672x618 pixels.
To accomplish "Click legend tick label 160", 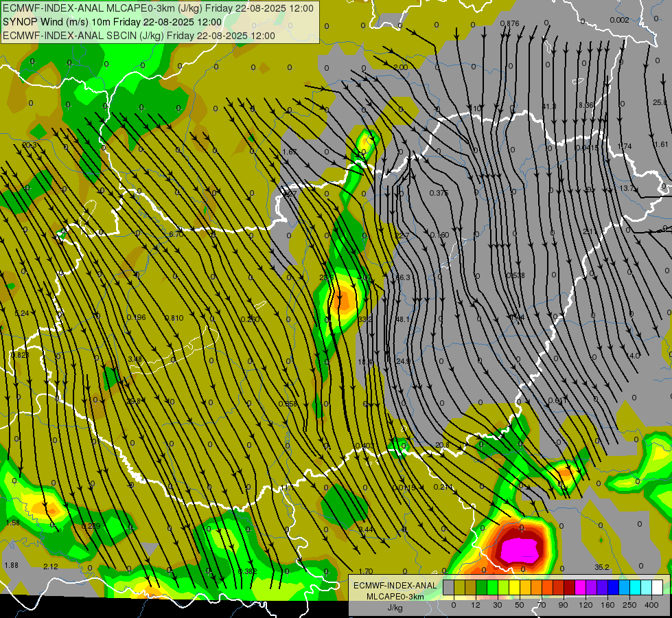I will (607, 605).
